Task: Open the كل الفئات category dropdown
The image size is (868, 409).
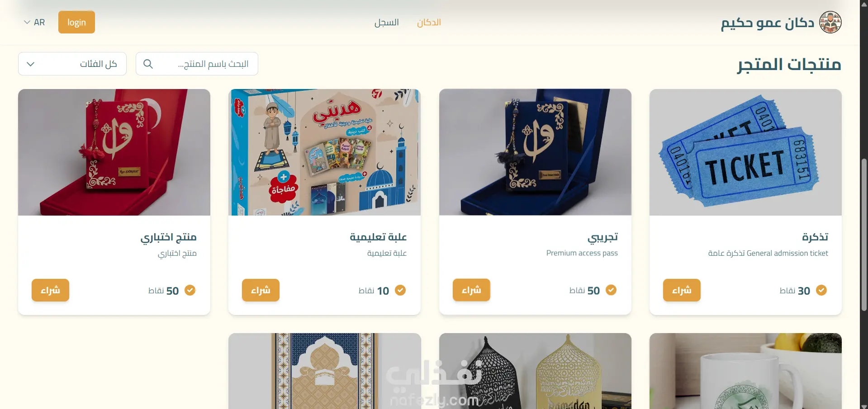Action: [72, 64]
